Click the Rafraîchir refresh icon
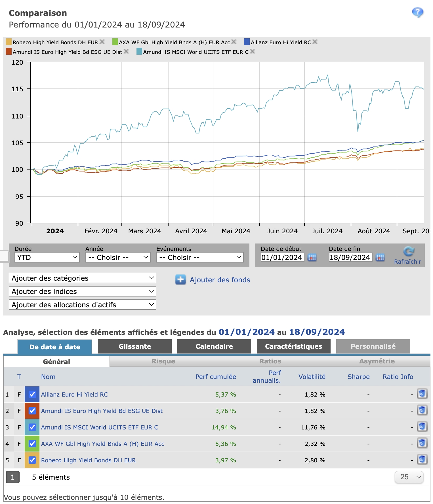 point(409,251)
